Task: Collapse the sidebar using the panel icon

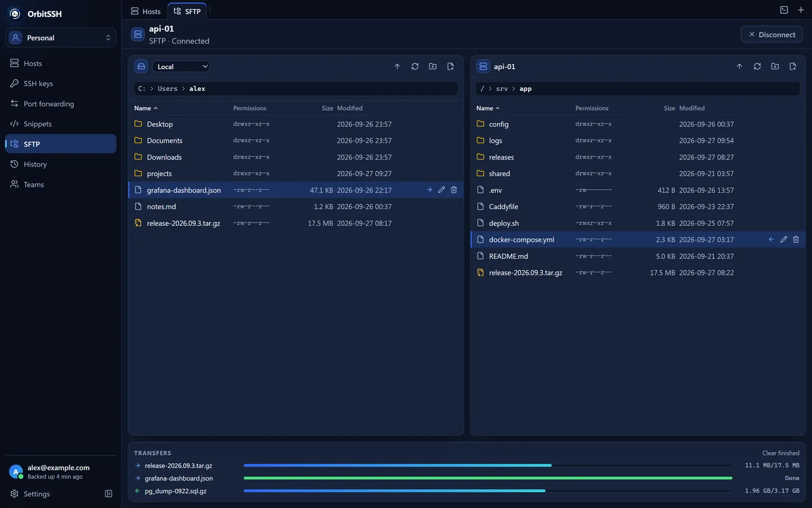Action: pos(109,494)
